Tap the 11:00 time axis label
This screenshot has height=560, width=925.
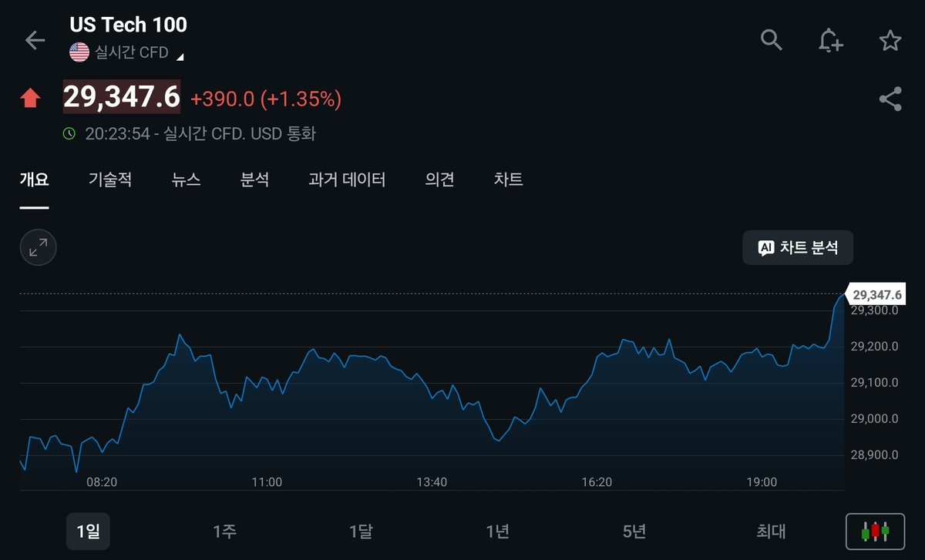(267, 482)
